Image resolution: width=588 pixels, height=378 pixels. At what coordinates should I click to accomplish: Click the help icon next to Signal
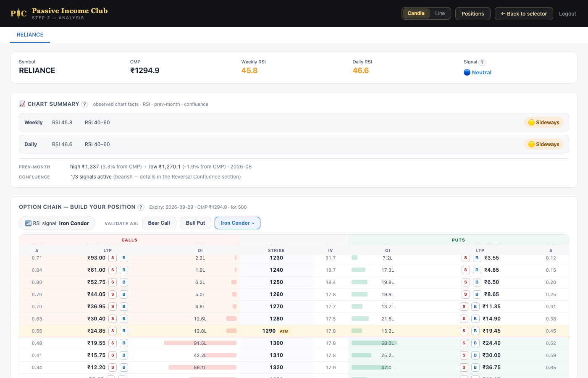pos(482,62)
